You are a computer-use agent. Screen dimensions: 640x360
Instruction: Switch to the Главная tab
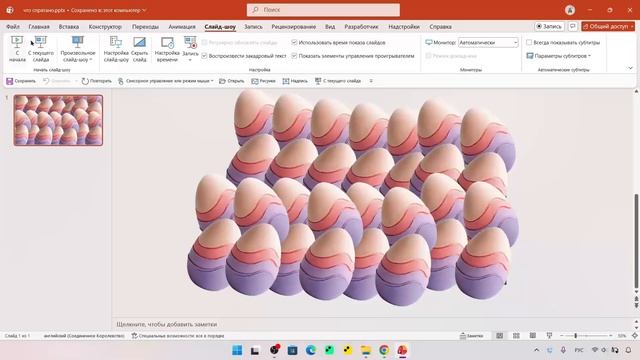click(39, 27)
